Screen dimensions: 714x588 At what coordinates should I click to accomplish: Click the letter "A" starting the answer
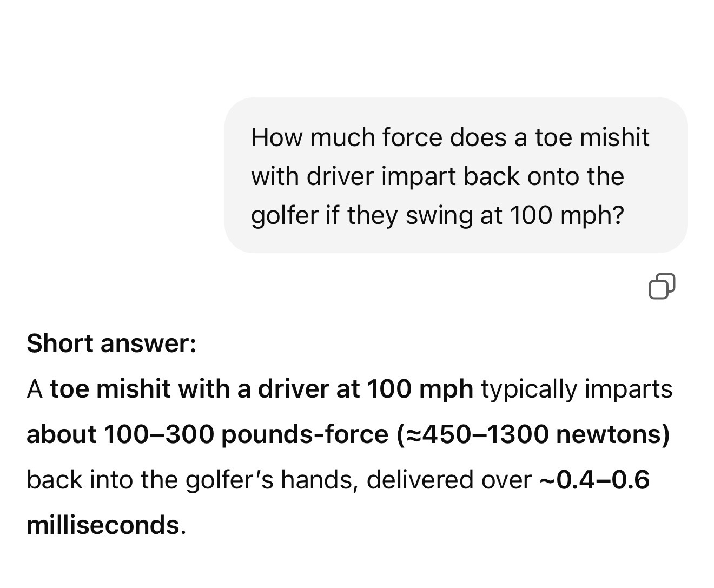point(34,388)
